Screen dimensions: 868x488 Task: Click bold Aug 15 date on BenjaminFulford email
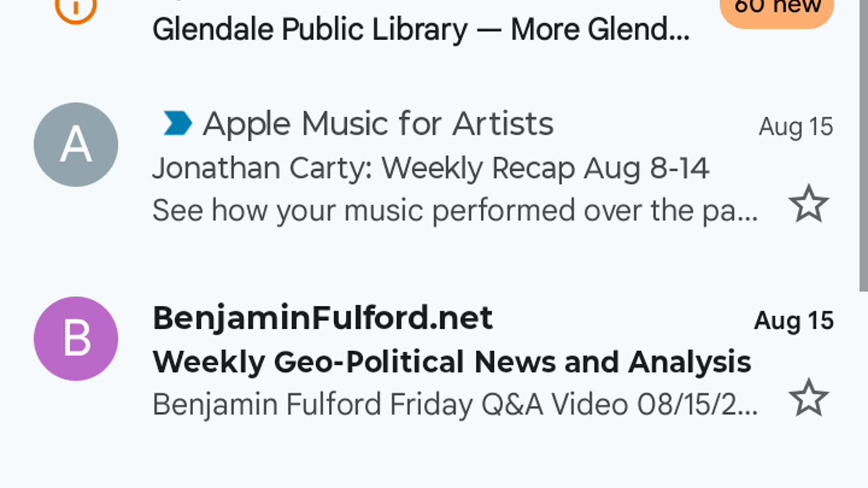click(794, 321)
